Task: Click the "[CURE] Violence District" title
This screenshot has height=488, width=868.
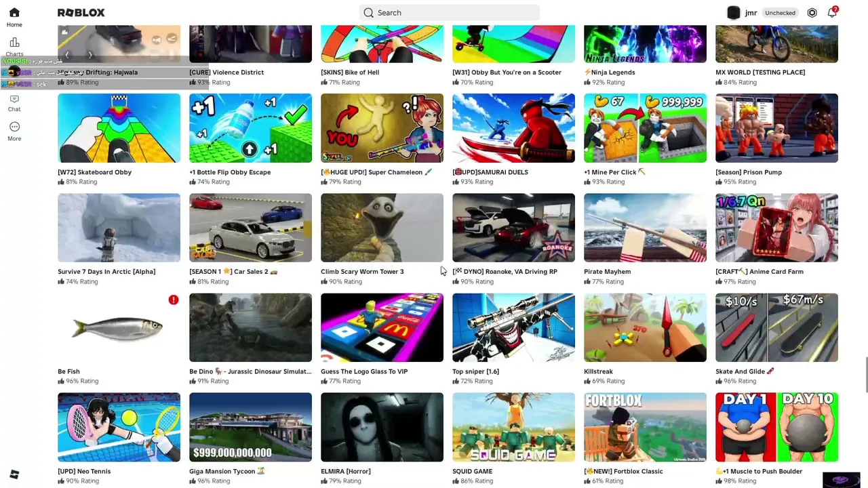Action: pos(226,73)
